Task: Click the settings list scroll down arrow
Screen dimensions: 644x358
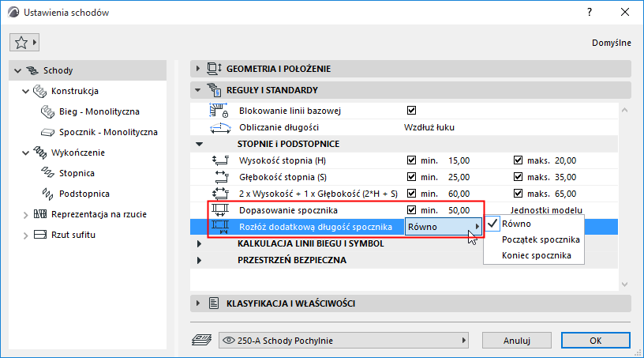Action: click(x=625, y=285)
